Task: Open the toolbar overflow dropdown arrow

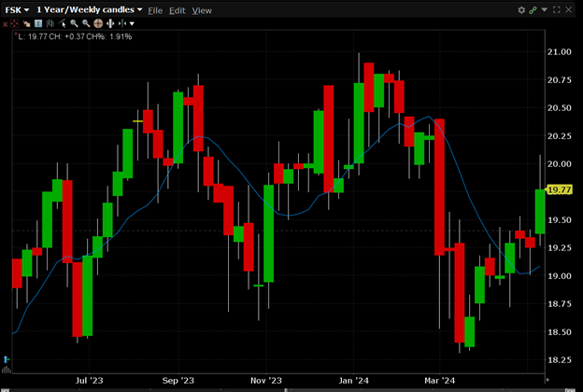Action: tap(132, 23)
